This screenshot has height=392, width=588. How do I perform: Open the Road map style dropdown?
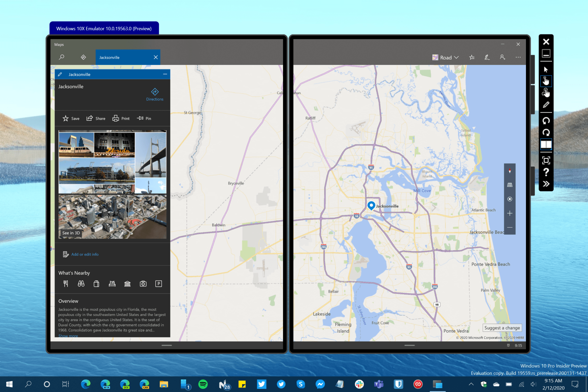(445, 57)
